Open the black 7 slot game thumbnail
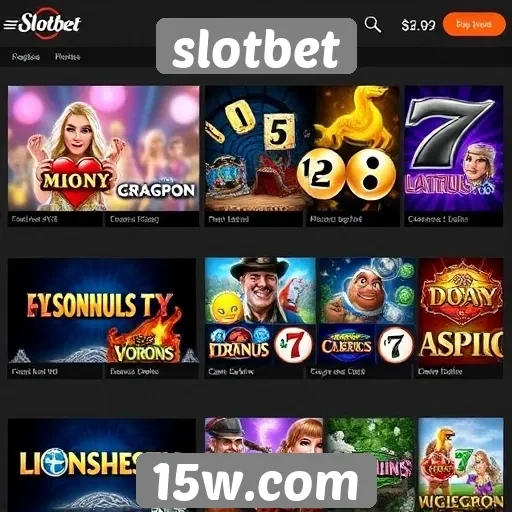The width and height of the screenshot is (512, 512). coord(454,148)
